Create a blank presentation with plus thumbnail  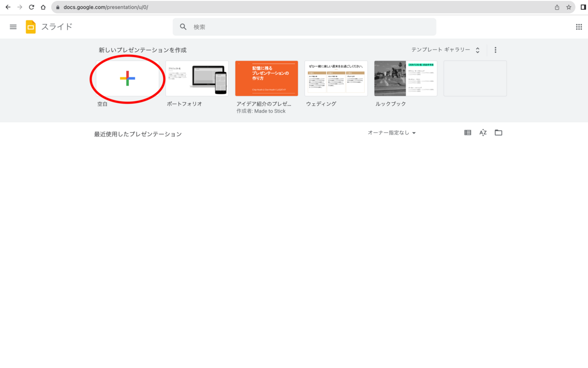[x=127, y=78]
